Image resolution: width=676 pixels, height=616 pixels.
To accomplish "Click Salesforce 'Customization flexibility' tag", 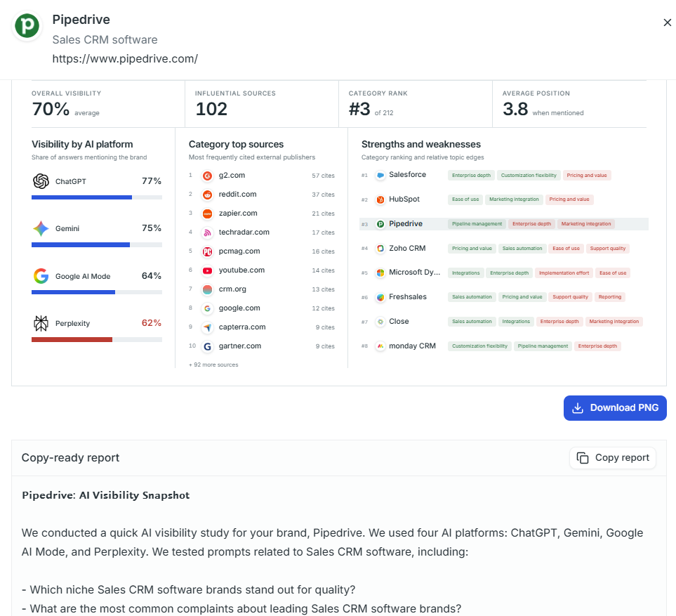I will click(x=529, y=175).
